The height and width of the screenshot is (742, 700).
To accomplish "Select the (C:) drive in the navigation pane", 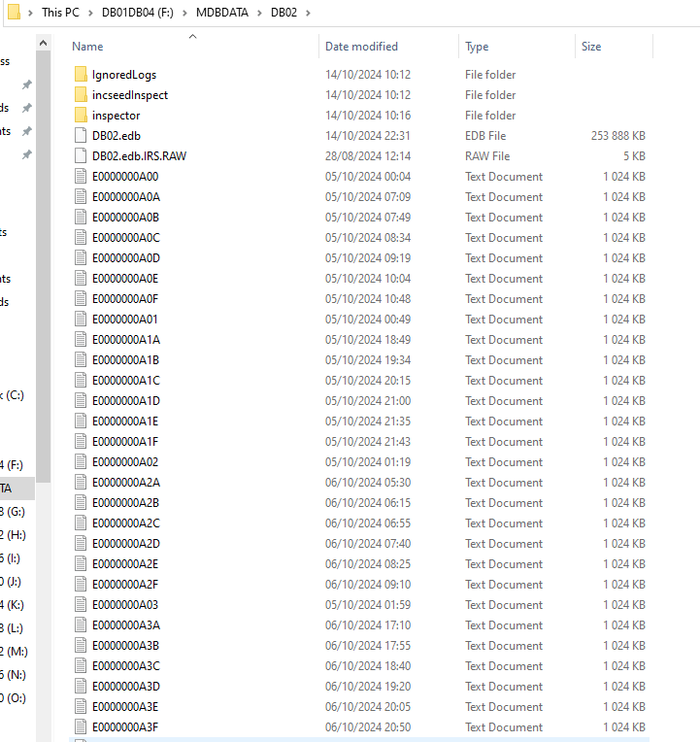I will 14,395.
